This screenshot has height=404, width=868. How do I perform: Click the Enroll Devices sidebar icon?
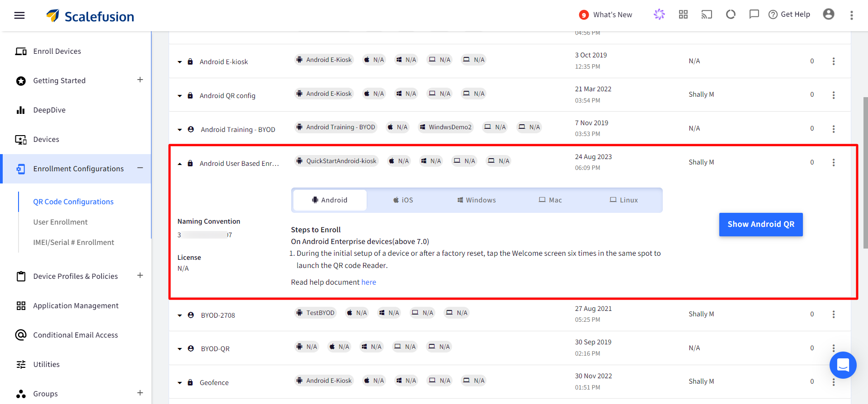pos(21,51)
